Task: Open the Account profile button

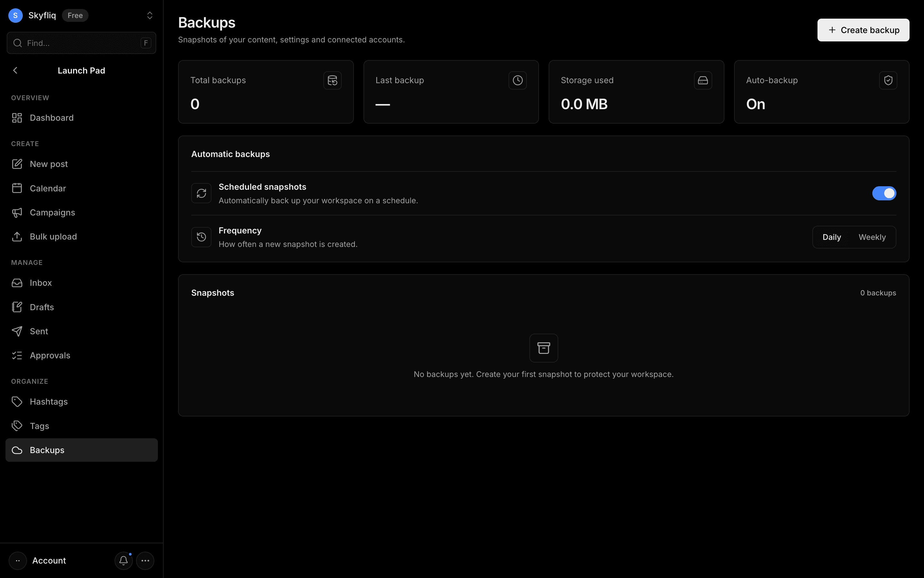Action: coord(38,560)
